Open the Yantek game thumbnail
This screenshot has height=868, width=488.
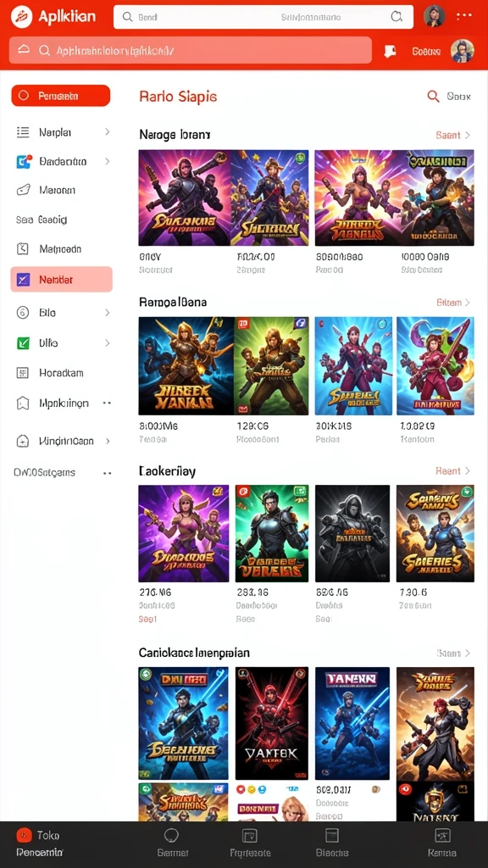272,723
